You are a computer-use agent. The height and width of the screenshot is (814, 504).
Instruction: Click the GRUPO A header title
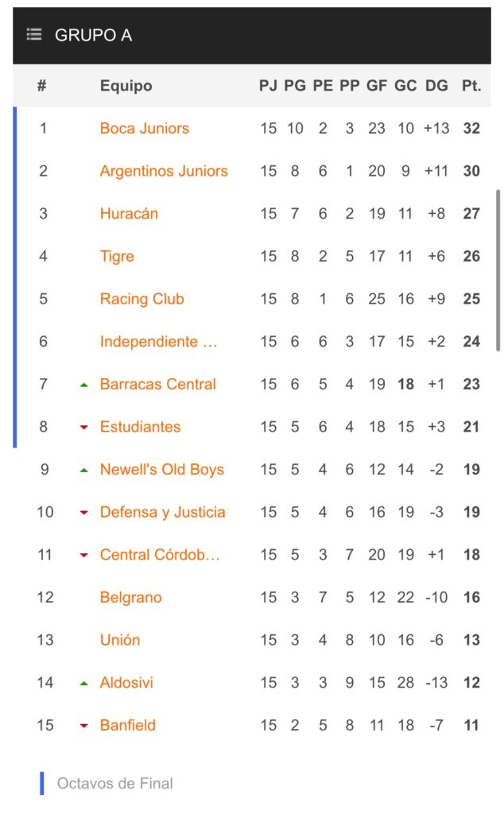coord(93,35)
